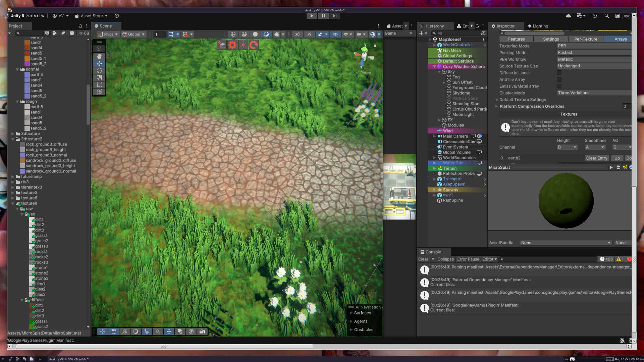Expand the Default Texture Settings section
Viewport: 644px width, 362px height.
tap(497, 100)
